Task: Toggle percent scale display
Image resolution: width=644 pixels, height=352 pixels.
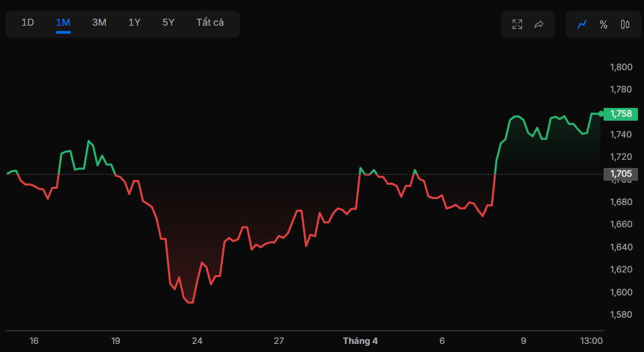Action: point(604,24)
